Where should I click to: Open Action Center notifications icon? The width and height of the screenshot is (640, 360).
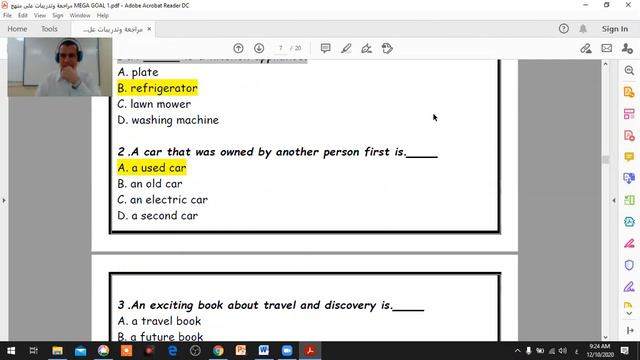pyautogui.click(x=624, y=351)
